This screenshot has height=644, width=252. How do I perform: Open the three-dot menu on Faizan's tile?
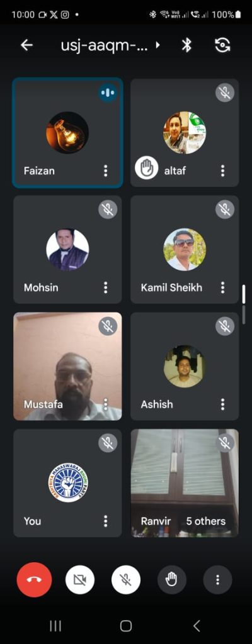pyautogui.click(x=106, y=170)
